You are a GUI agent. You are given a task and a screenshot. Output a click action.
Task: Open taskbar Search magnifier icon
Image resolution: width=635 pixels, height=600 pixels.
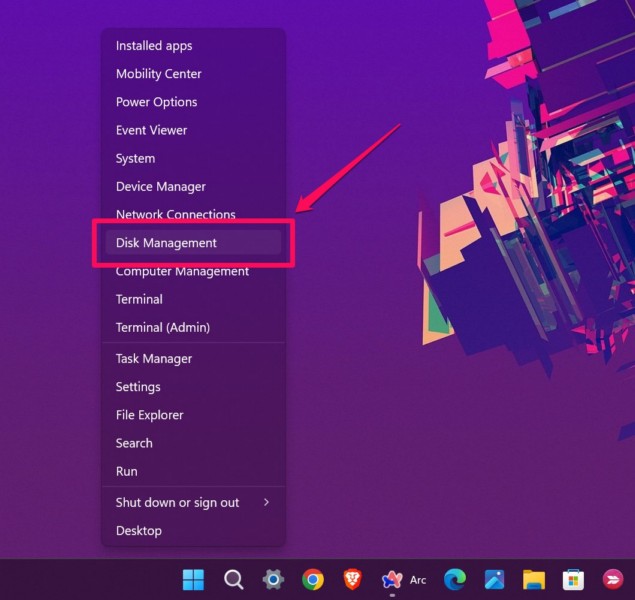[233, 580]
